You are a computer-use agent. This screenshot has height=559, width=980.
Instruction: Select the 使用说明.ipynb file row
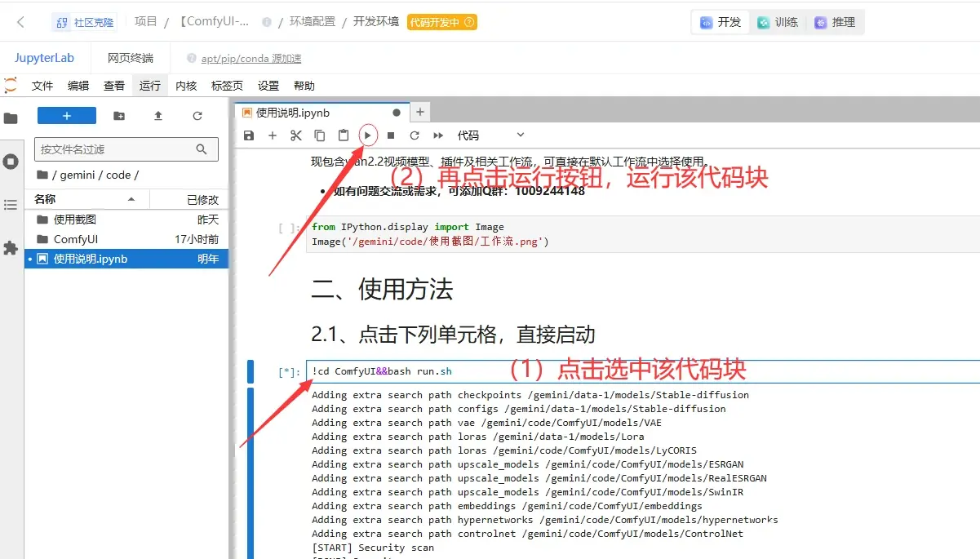[x=126, y=259]
